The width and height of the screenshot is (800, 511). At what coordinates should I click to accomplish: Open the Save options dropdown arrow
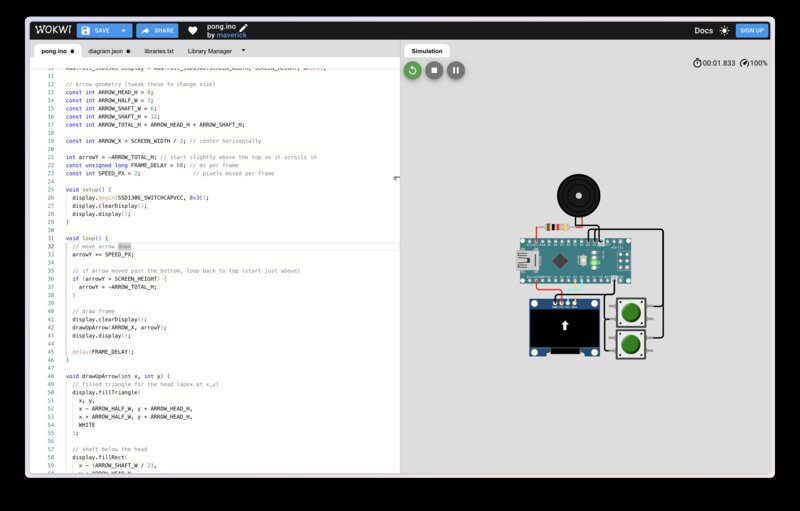(122, 30)
